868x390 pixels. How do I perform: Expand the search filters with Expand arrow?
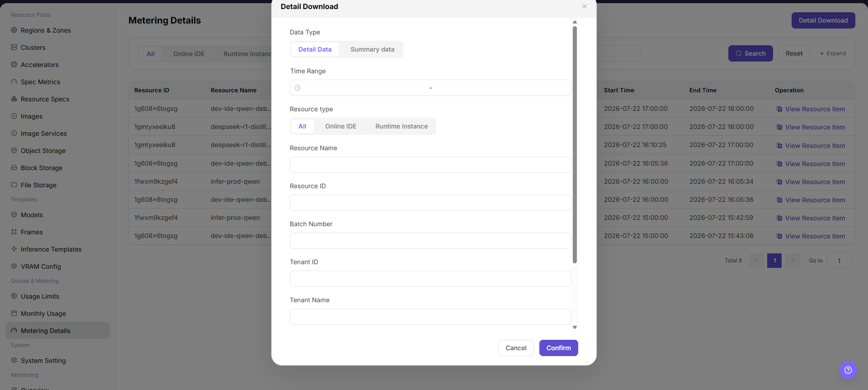[x=833, y=53]
